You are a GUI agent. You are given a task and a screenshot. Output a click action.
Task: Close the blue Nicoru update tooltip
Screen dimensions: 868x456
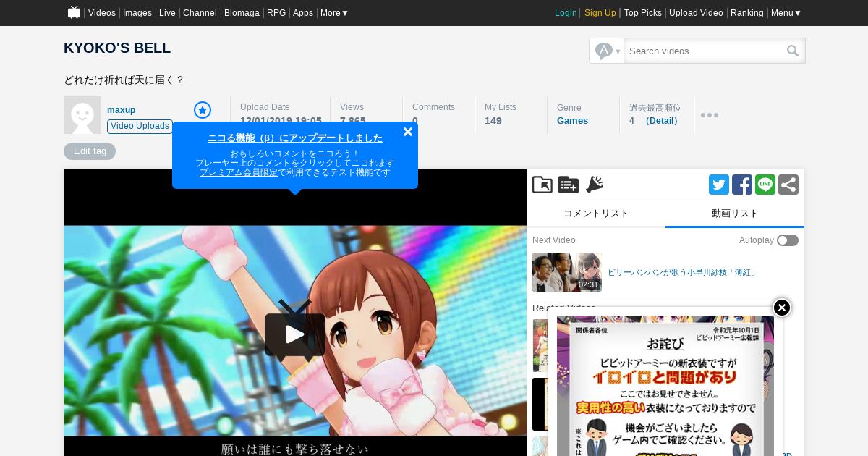coord(408,132)
